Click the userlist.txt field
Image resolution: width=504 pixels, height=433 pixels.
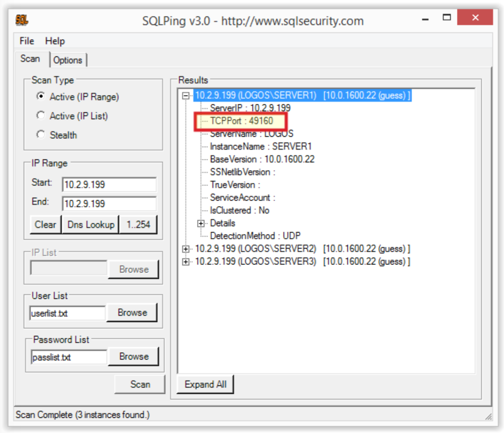point(68,313)
